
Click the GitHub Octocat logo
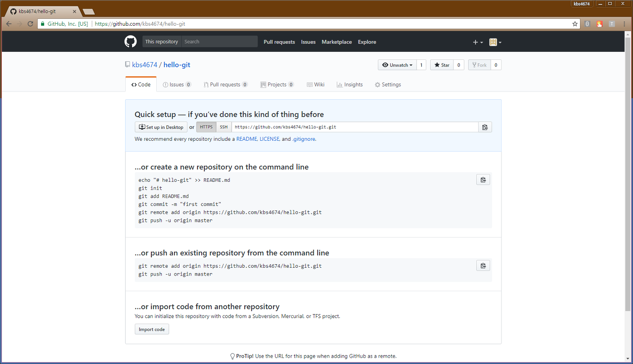131,42
